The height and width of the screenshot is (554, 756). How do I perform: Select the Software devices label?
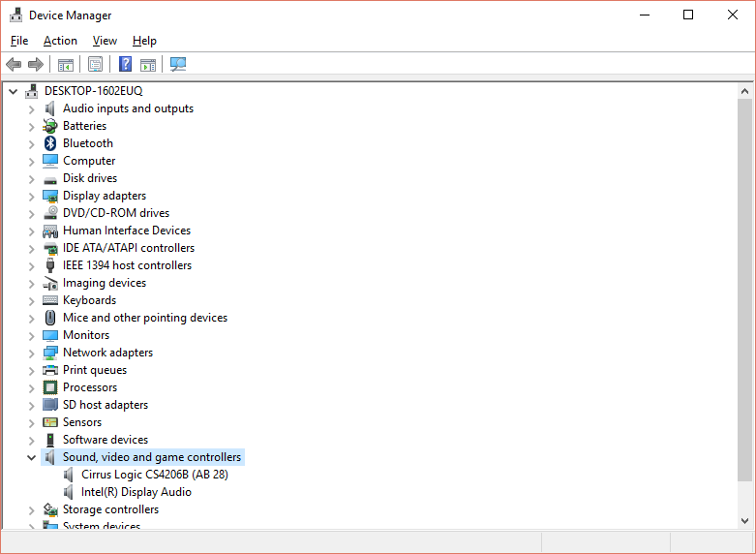pos(106,440)
